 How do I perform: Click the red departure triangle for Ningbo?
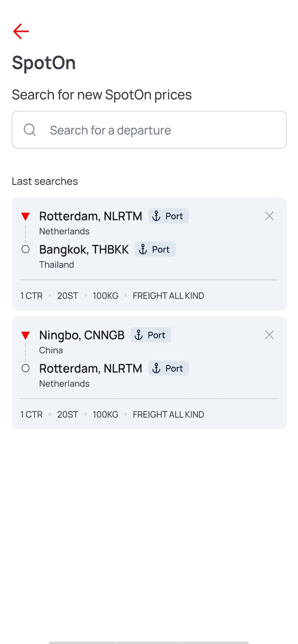pyautogui.click(x=25, y=335)
